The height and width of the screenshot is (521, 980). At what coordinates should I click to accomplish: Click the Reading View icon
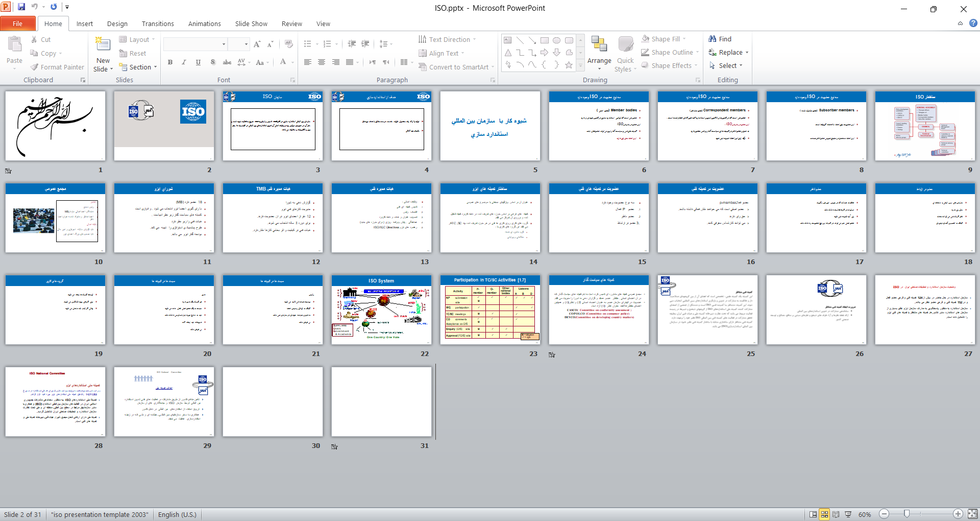(836, 514)
